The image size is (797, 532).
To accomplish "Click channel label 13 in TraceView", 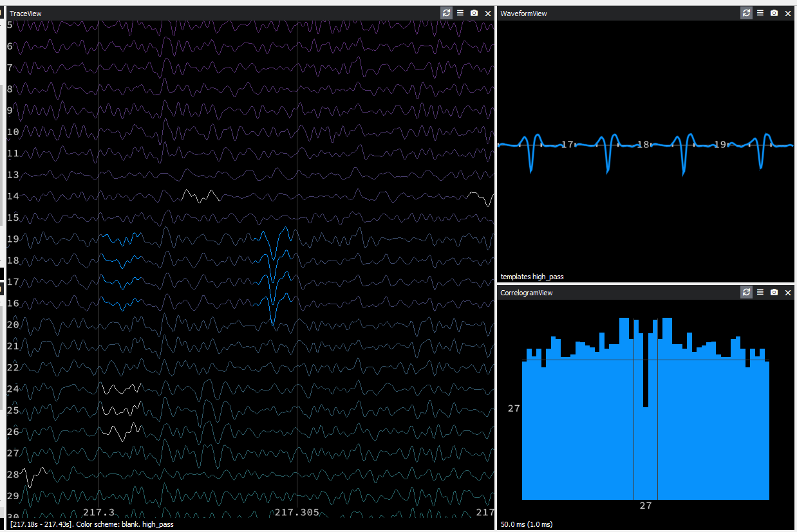I will click(13, 174).
